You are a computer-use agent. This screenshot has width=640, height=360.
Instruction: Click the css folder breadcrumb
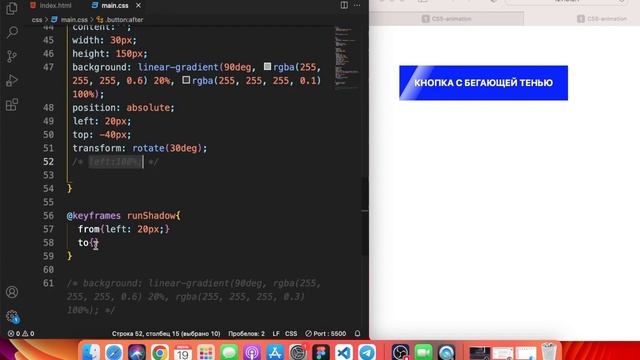coord(37,19)
